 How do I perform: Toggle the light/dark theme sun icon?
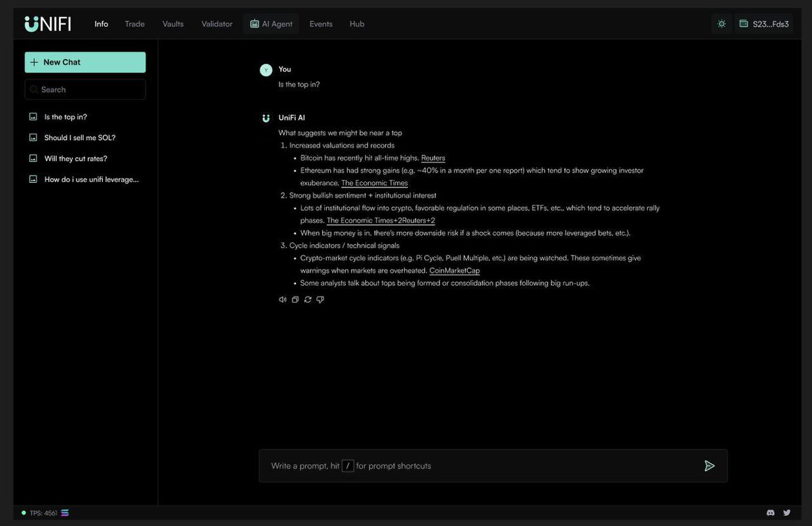click(x=722, y=24)
